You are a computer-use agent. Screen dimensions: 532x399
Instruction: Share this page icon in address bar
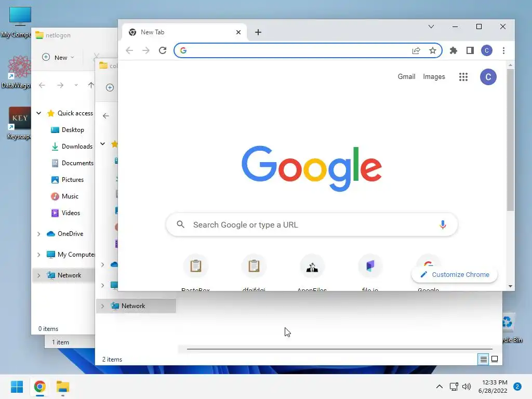pyautogui.click(x=416, y=50)
